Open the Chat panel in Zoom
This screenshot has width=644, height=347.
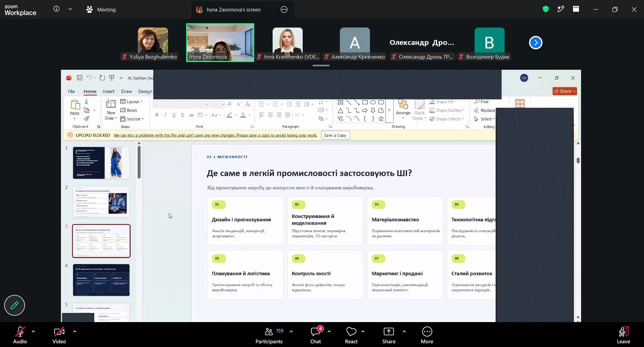click(x=316, y=336)
